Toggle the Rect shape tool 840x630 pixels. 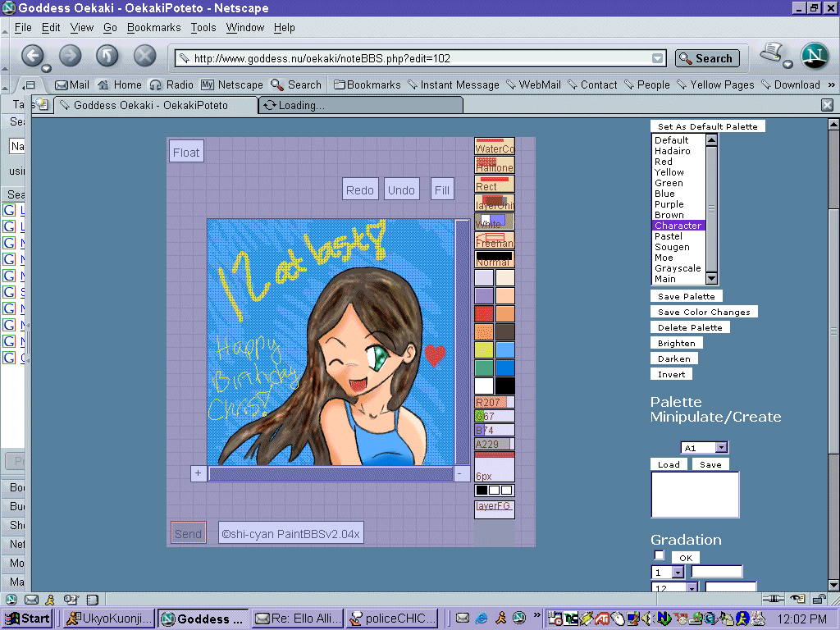495,184
